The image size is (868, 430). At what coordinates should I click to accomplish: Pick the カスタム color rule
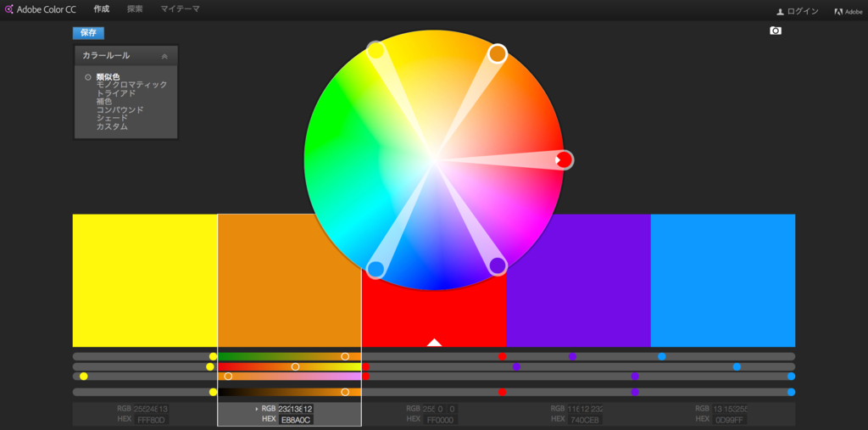pyautogui.click(x=112, y=126)
